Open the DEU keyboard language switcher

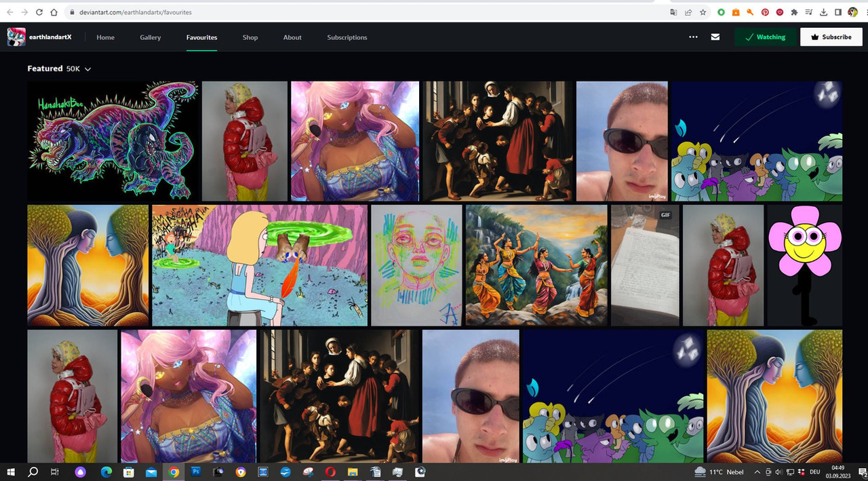tap(815, 472)
